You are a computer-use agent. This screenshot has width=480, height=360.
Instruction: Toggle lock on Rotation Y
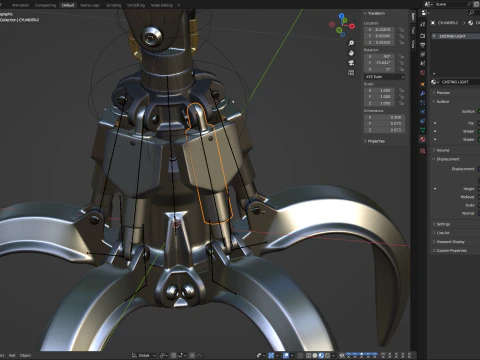click(401, 63)
